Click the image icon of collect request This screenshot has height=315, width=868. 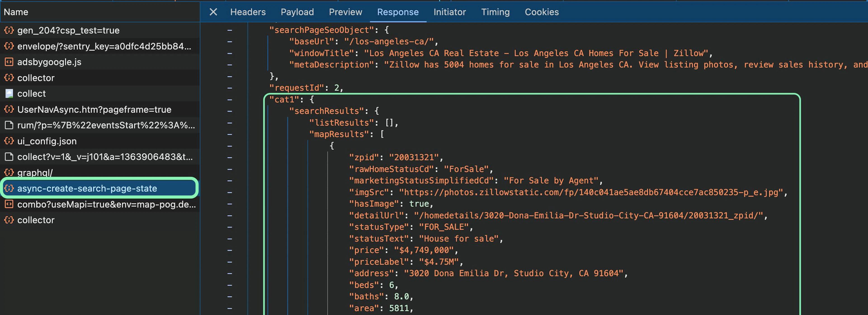[x=9, y=93]
